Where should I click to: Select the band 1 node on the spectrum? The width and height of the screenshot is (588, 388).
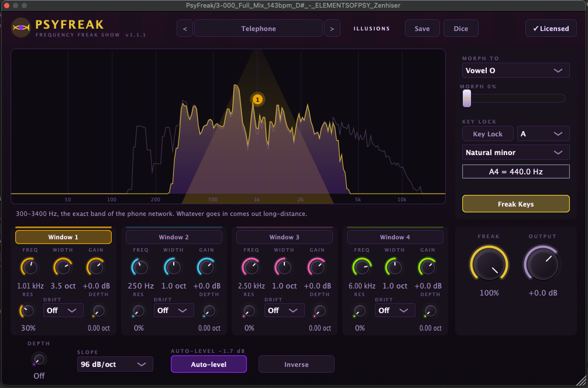click(257, 100)
